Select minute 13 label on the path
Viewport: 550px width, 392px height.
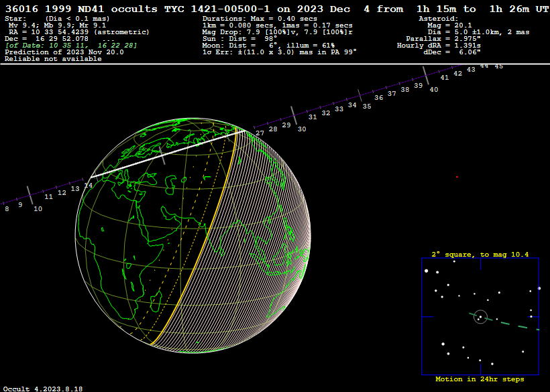click(75, 188)
